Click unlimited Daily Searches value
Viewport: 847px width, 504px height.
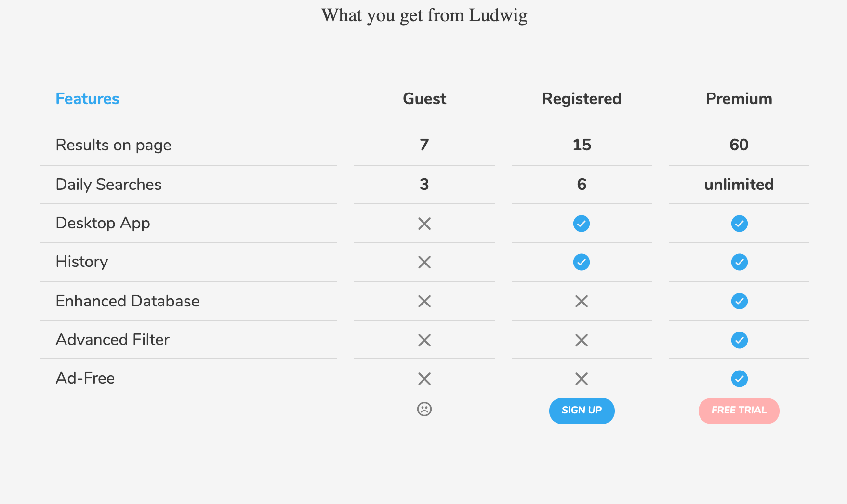tap(739, 185)
